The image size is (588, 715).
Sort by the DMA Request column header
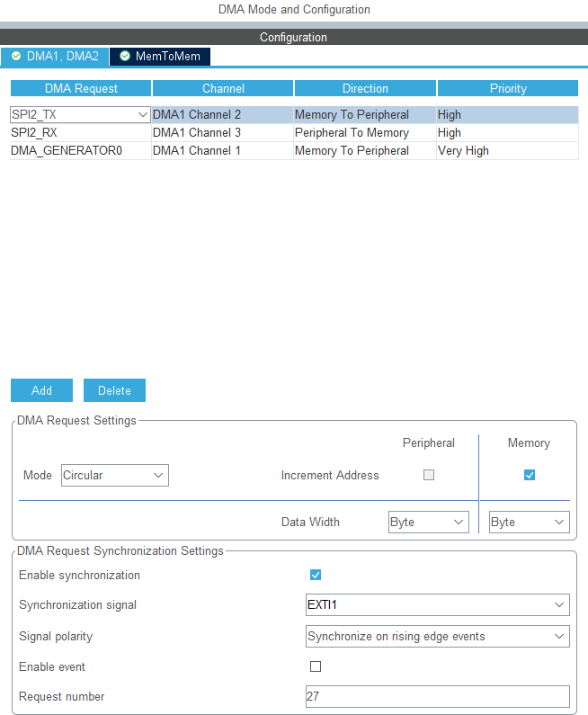[81, 88]
